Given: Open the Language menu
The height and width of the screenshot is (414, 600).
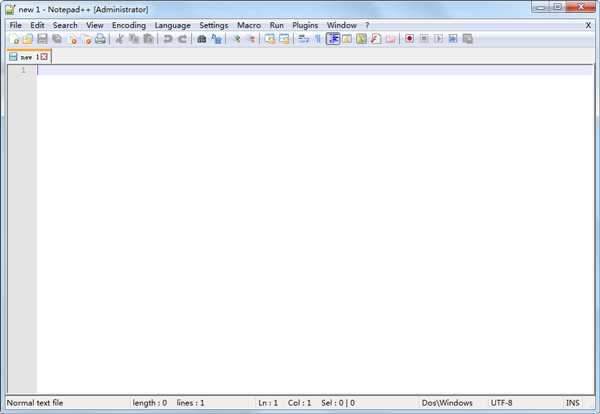Looking at the screenshot, I should (173, 25).
